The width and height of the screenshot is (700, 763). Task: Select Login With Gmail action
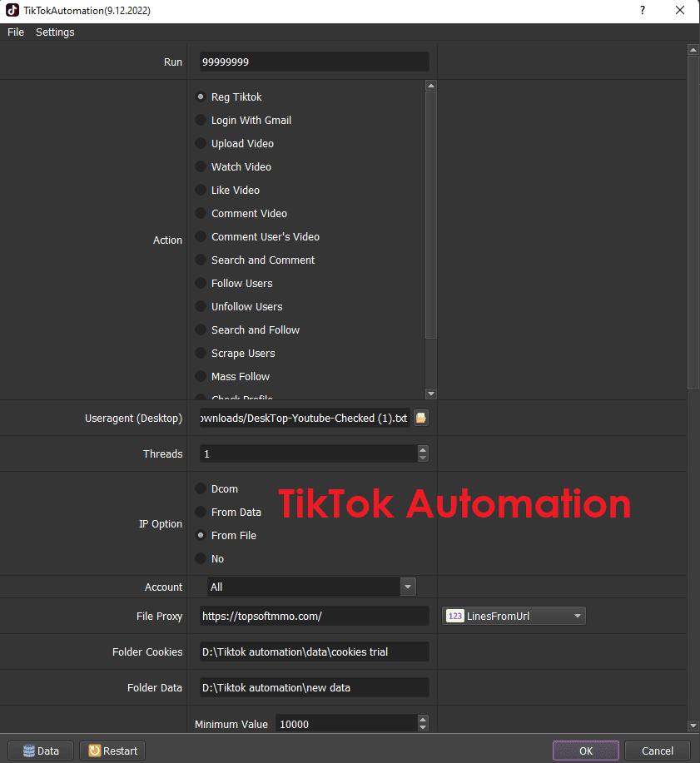pos(243,120)
